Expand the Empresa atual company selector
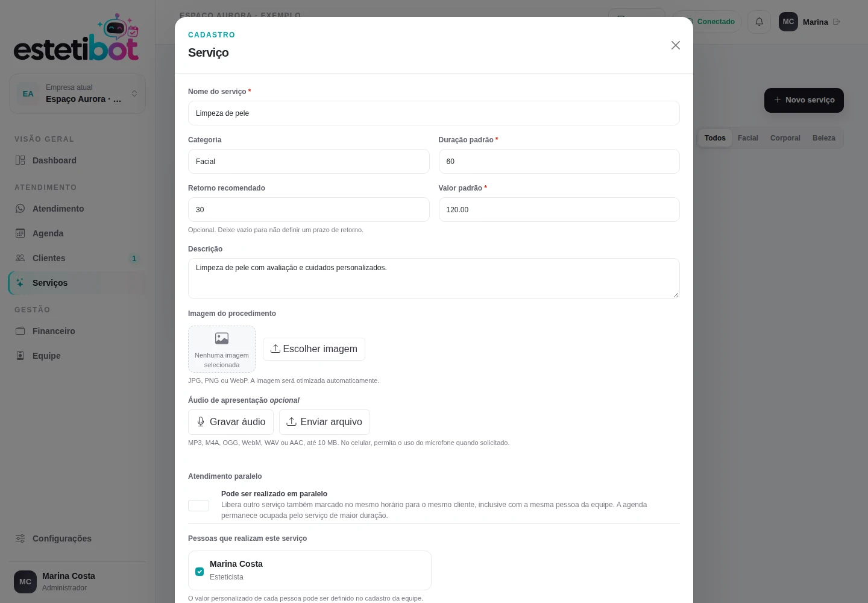Viewport: 868px width, 603px height. 77,93
